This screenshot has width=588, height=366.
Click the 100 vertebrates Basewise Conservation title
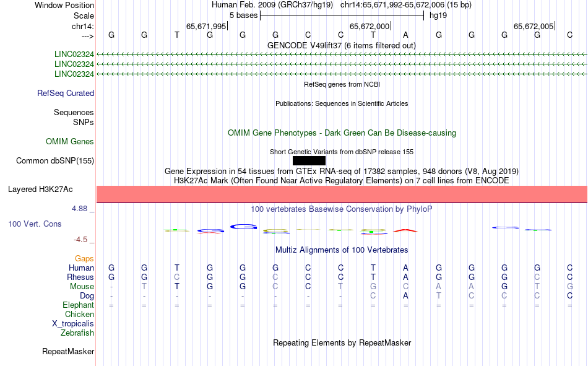(341, 209)
